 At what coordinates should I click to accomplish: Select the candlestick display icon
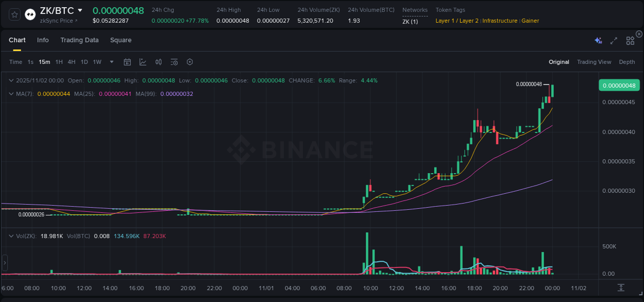pyautogui.click(x=158, y=62)
